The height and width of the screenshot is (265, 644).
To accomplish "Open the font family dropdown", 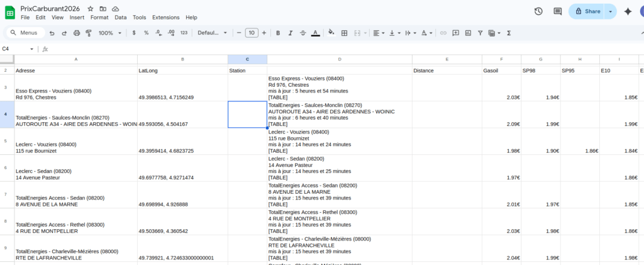I will [212, 33].
